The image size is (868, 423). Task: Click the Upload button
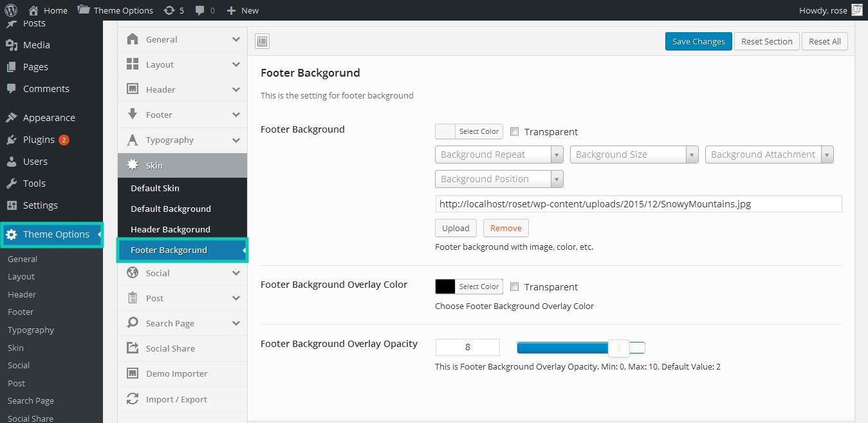(456, 228)
